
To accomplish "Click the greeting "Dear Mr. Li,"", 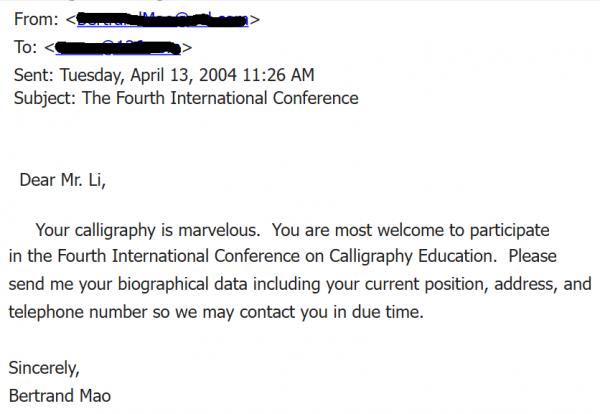I will click(62, 181).
